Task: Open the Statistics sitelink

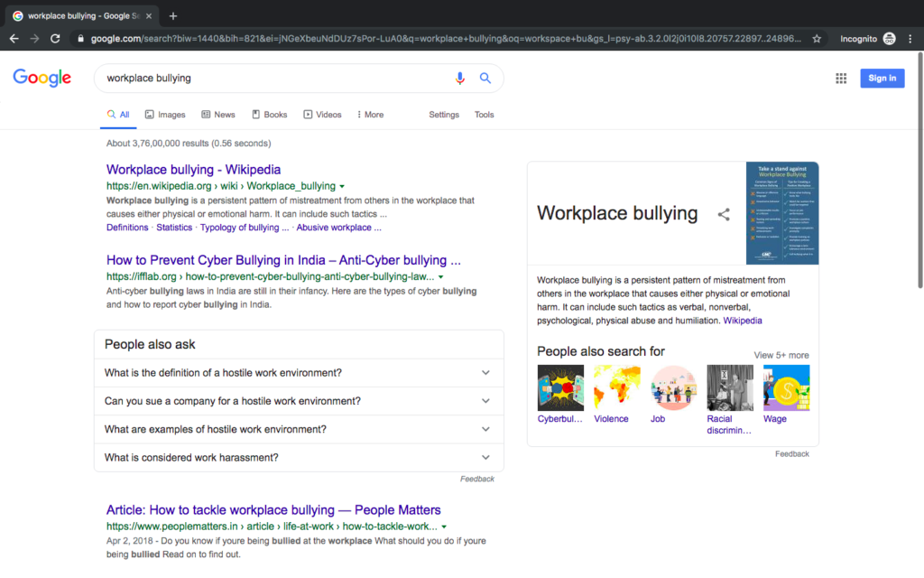Action: 174,228
